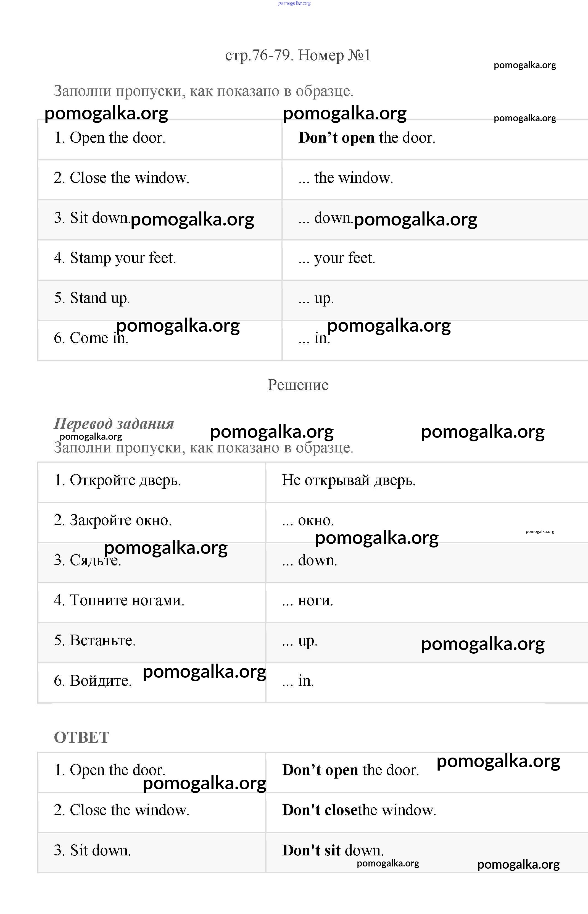
Task: Click the "Решение" section heading
Action: coord(298,385)
